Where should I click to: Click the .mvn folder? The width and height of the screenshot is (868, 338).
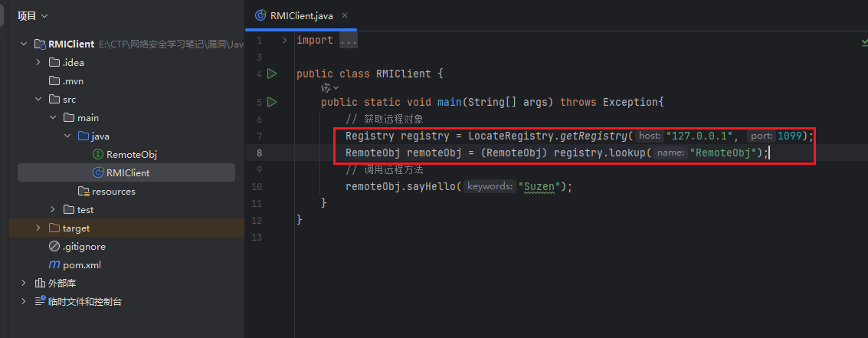(72, 81)
